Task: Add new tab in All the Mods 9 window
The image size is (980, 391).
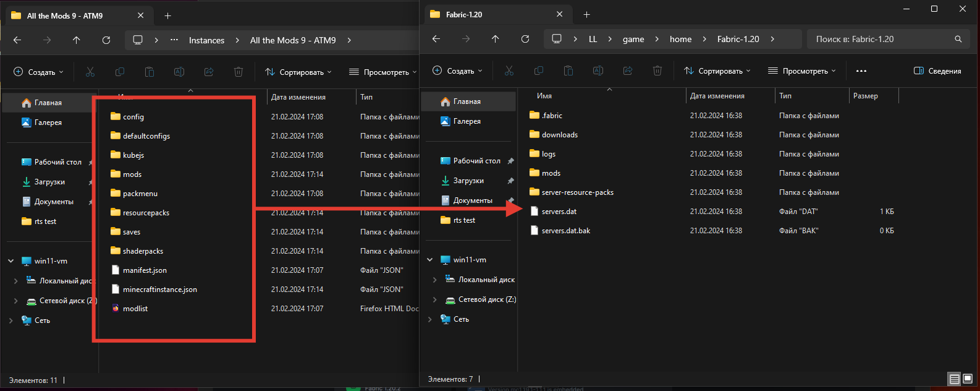Action: click(168, 15)
